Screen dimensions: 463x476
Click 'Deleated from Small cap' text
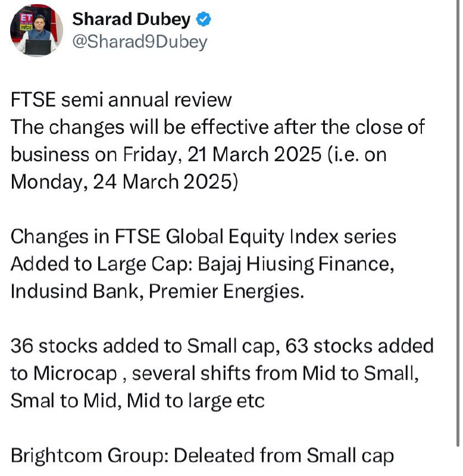coord(284,456)
